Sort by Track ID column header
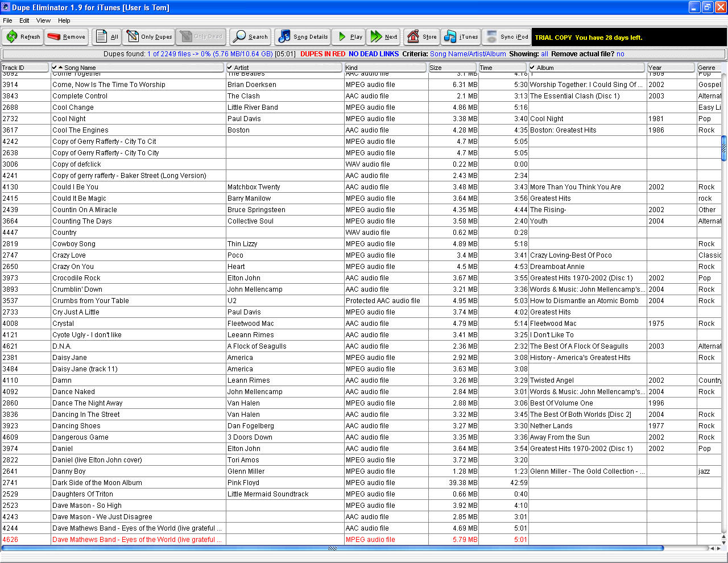 [24, 68]
